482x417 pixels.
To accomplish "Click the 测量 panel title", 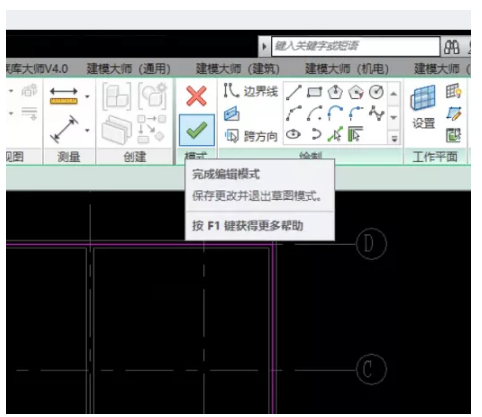I will [x=69, y=157].
